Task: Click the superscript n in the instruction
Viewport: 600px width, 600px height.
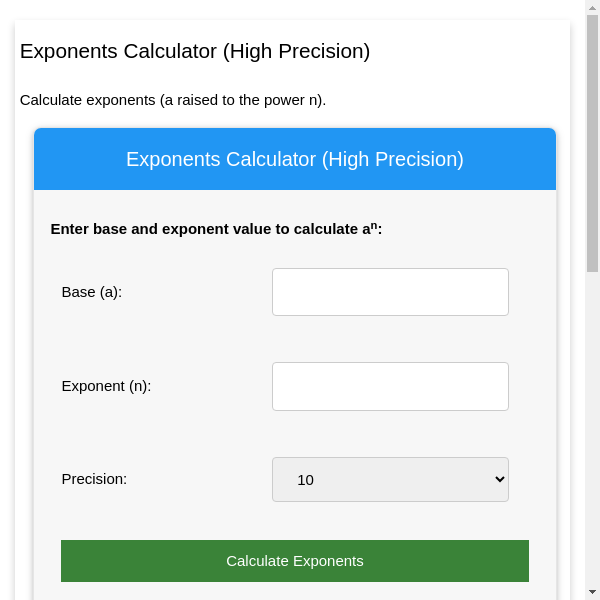Action: pyautogui.click(x=374, y=225)
